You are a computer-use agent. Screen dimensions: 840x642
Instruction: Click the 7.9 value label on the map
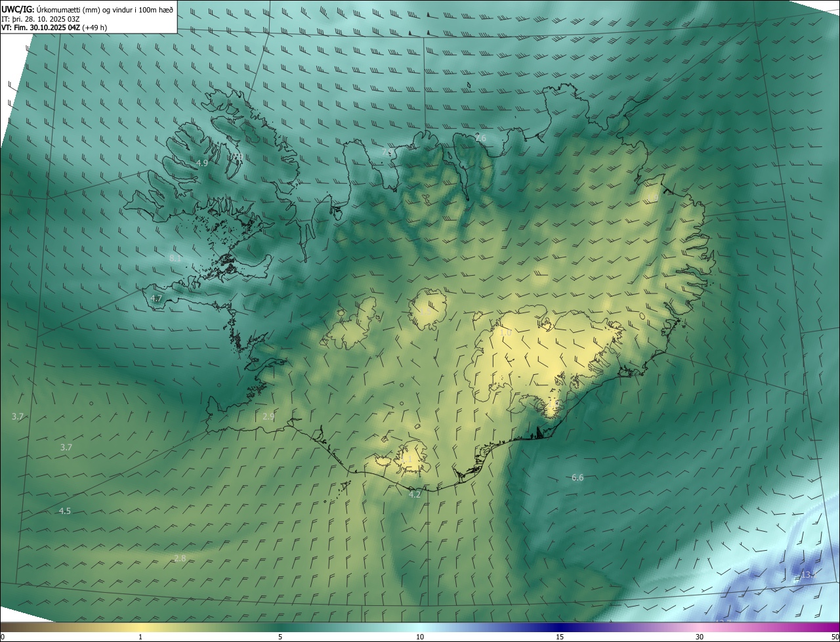point(388,152)
